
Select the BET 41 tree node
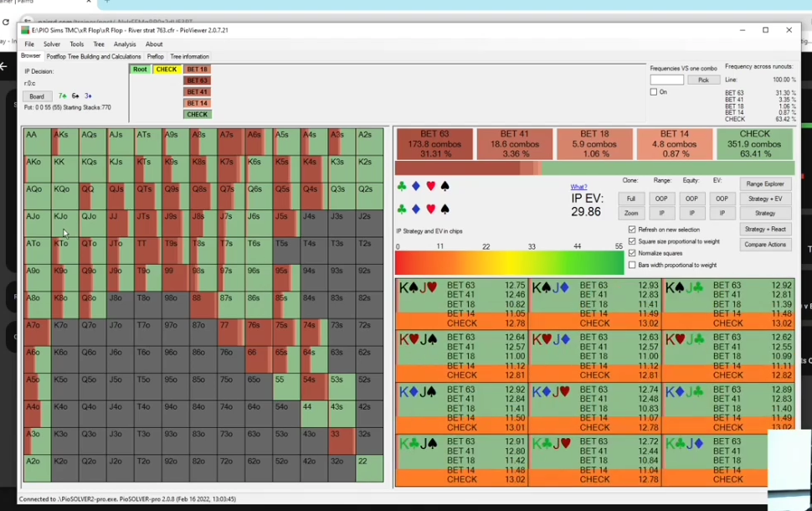pos(198,92)
